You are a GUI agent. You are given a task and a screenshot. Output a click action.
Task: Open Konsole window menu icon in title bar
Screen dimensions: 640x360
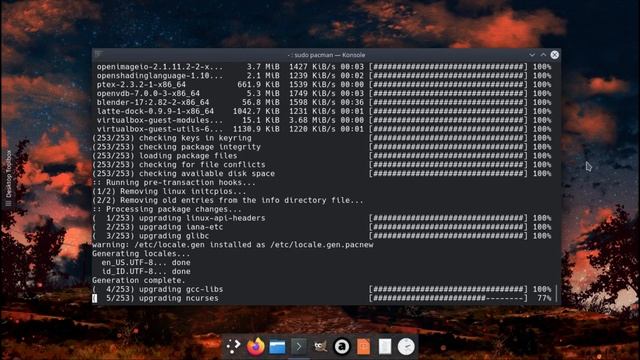(x=98, y=54)
